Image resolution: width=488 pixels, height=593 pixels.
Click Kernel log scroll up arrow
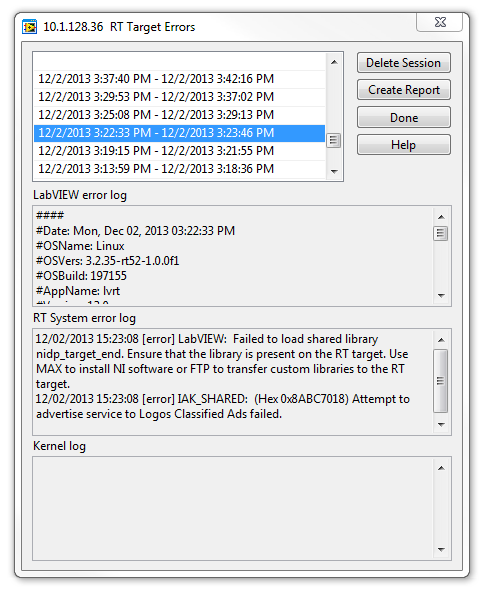point(441,468)
